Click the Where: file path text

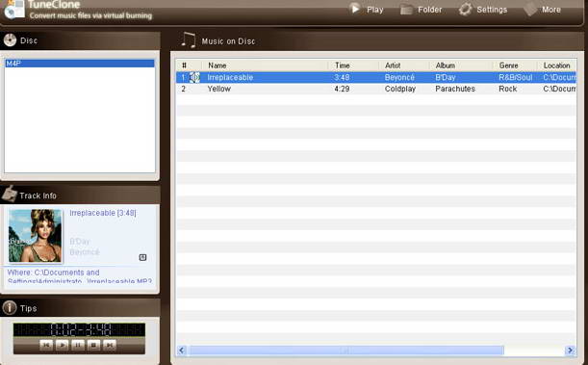coord(80,276)
